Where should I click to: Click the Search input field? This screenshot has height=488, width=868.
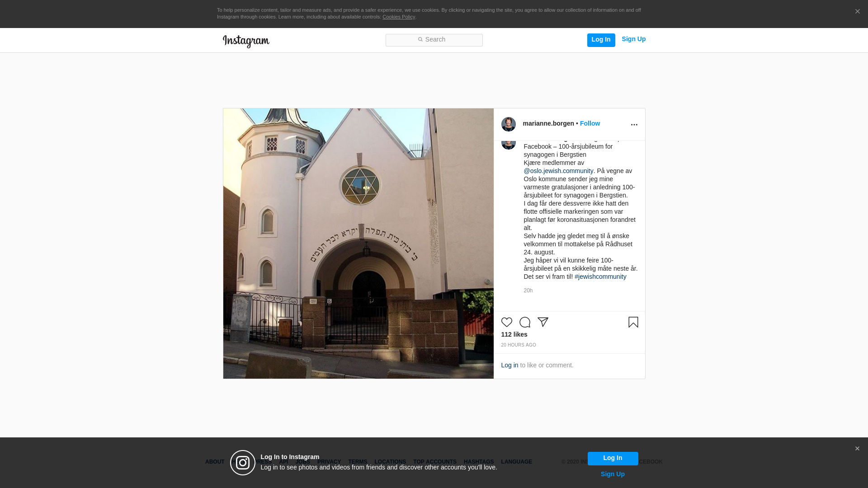[x=434, y=40]
